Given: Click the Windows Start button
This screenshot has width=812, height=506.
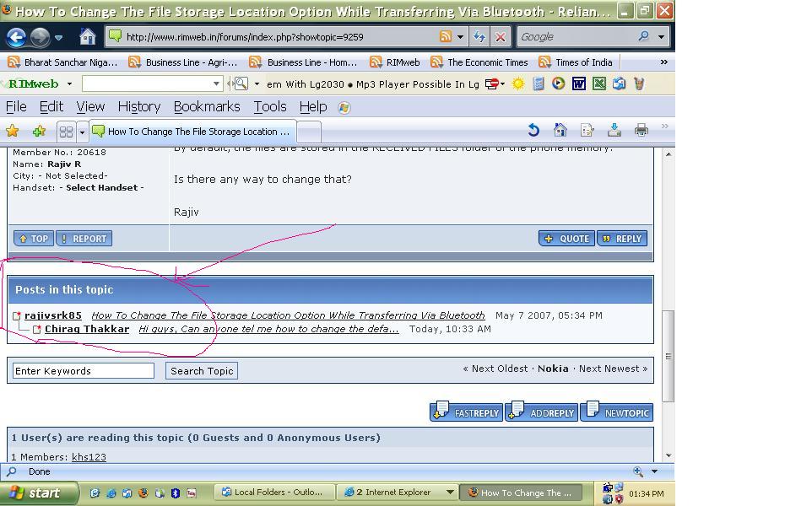Looking at the screenshot, I should [40, 493].
